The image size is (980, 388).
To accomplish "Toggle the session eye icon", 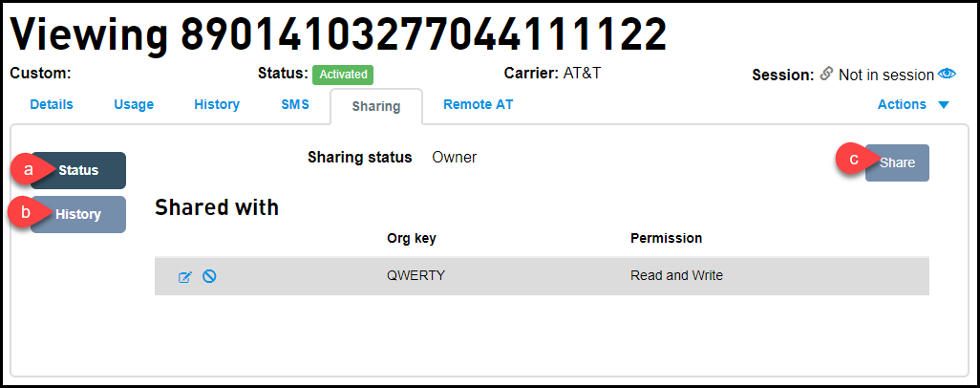I will point(947,75).
